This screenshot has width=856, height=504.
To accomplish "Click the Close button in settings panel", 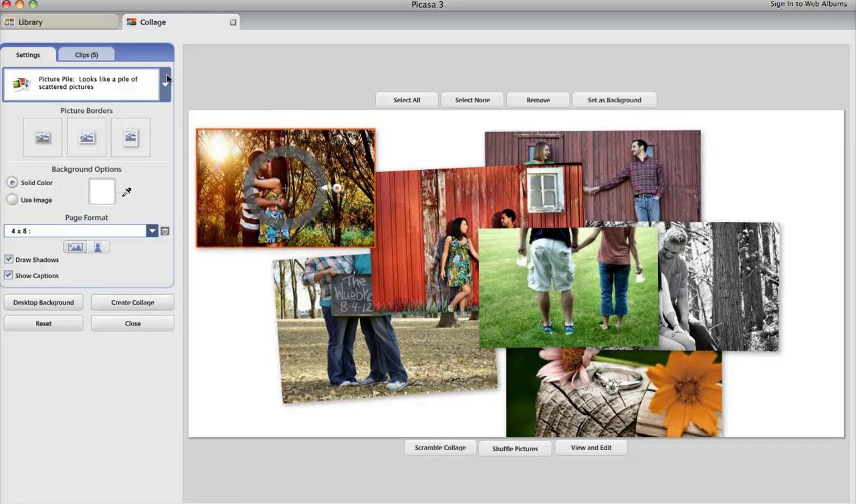I will (133, 323).
